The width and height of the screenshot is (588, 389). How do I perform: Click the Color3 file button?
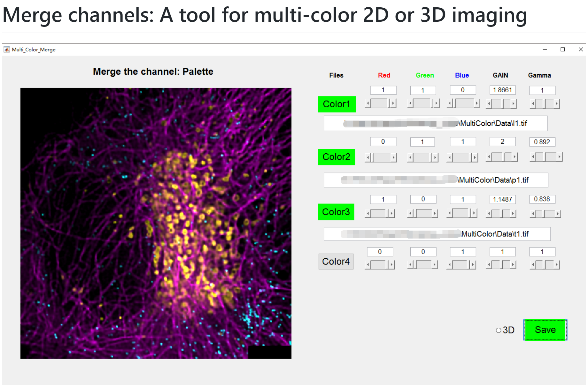click(336, 212)
